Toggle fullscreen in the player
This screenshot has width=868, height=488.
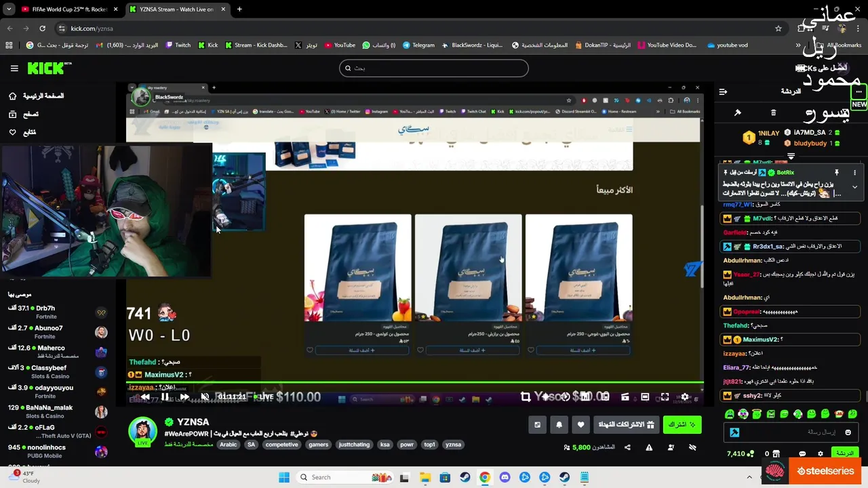665,397
